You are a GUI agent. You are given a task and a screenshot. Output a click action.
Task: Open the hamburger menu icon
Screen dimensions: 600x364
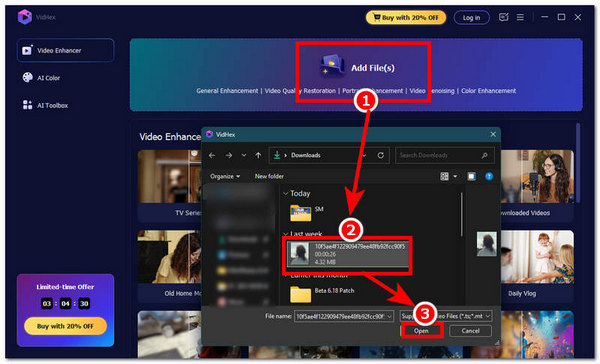(520, 17)
